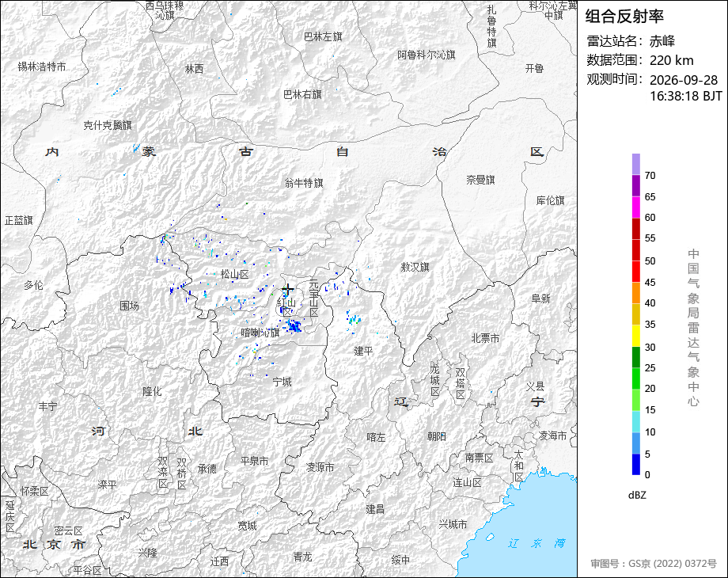Image resolution: width=728 pixels, height=578 pixels.
Task: Click the map label 密云区
Action: click(68, 531)
